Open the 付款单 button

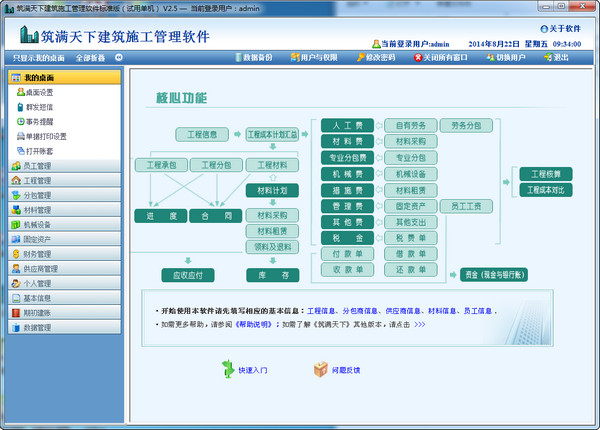click(x=347, y=254)
